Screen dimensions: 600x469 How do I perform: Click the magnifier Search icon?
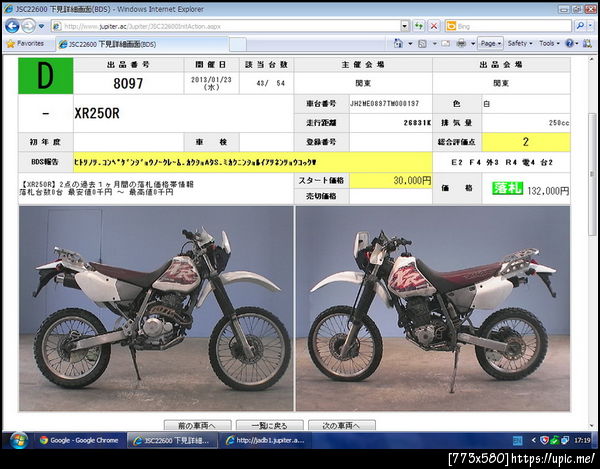click(x=580, y=26)
